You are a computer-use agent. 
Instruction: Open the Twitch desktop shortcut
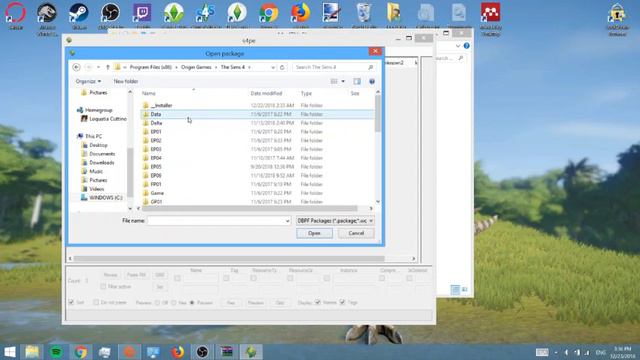pyautogui.click(x=142, y=13)
